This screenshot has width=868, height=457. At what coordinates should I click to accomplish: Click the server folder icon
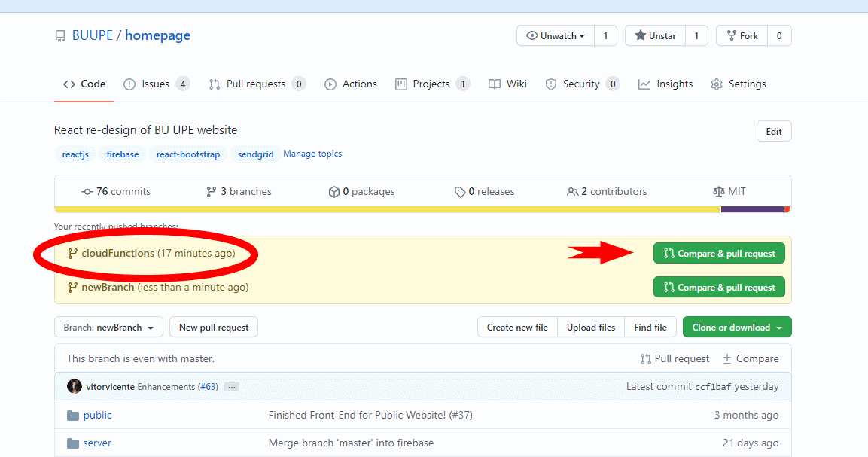tap(72, 443)
